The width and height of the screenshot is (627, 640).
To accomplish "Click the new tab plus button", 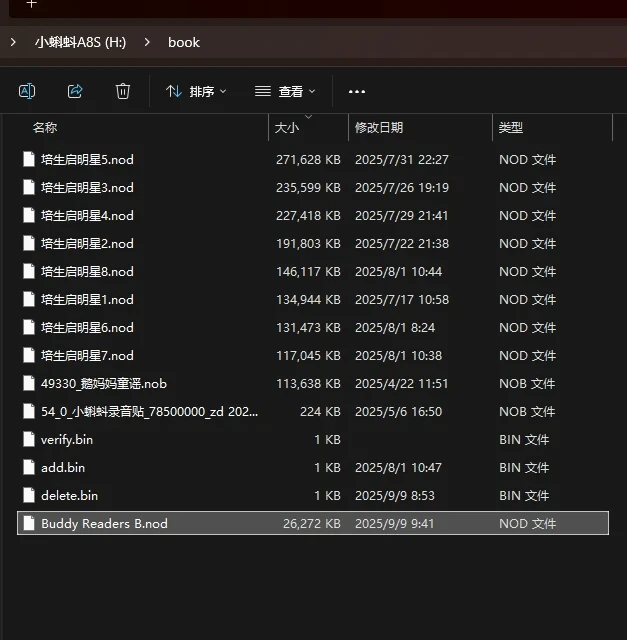I will [31, 4].
